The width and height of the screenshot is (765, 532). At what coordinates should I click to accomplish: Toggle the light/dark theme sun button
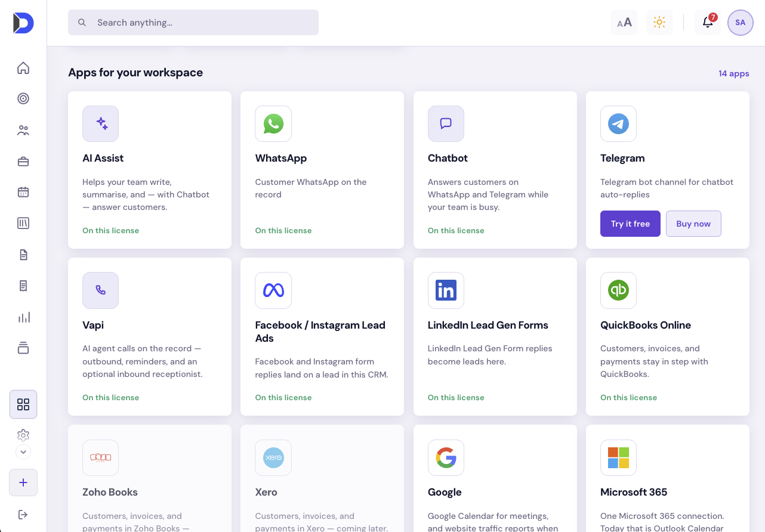pos(659,23)
